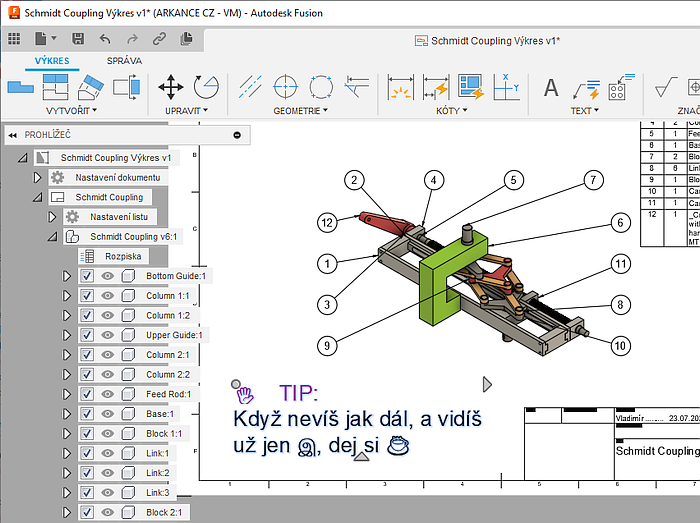
Task: Select Nastavení dokumentu in the browser
Action: [x=117, y=177]
